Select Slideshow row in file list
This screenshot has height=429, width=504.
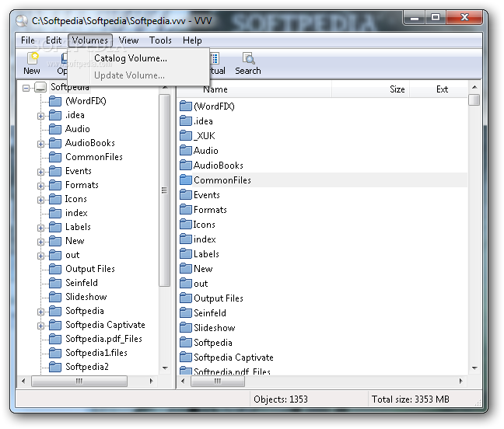click(x=323, y=328)
